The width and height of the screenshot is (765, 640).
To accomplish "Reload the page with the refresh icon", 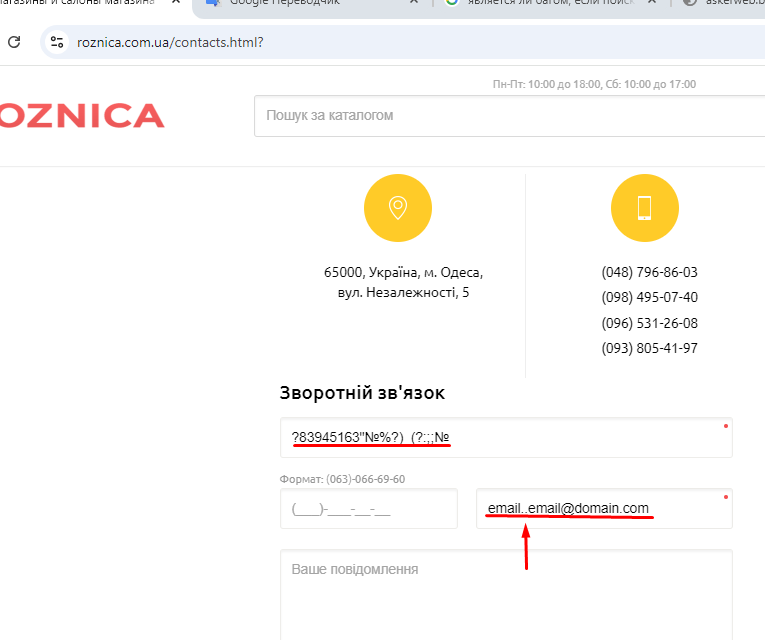I will tap(14, 42).
